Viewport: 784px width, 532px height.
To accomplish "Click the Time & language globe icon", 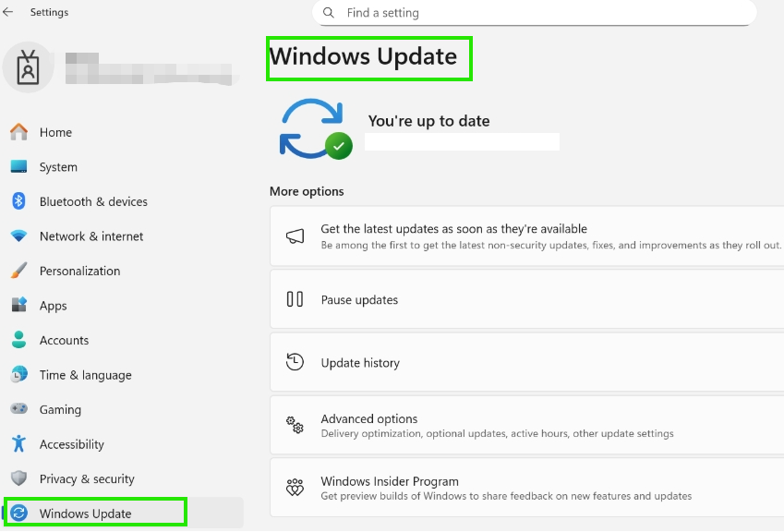I will [19, 374].
